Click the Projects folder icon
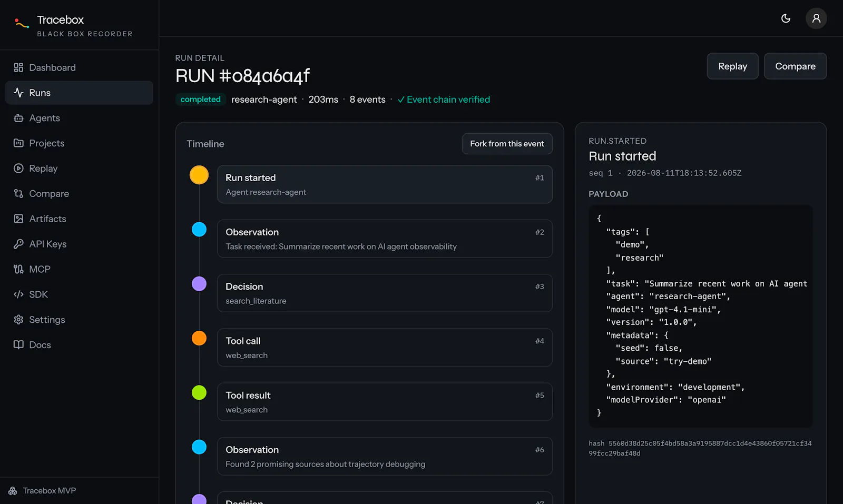843x504 pixels. tap(18, 143)
